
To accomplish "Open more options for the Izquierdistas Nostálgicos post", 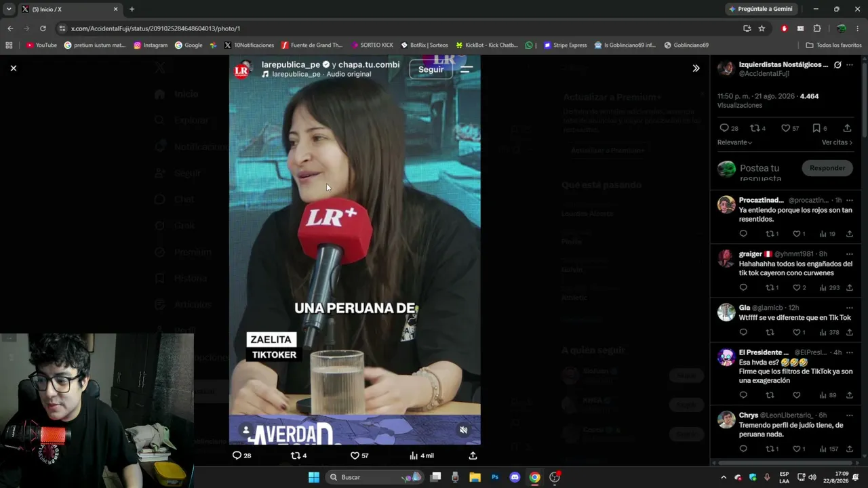I will tap(850, 65).
